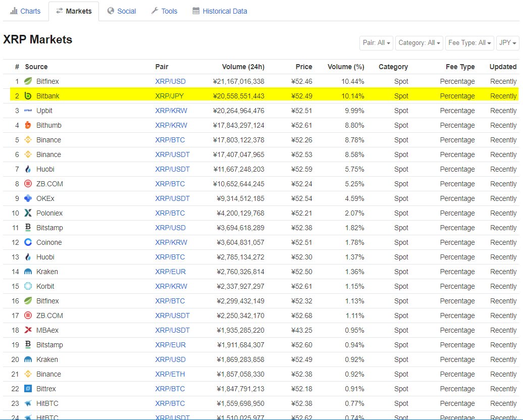Open the Social tab
The height and width of the screenshot is (420, 523).
(x=122, y=11)
